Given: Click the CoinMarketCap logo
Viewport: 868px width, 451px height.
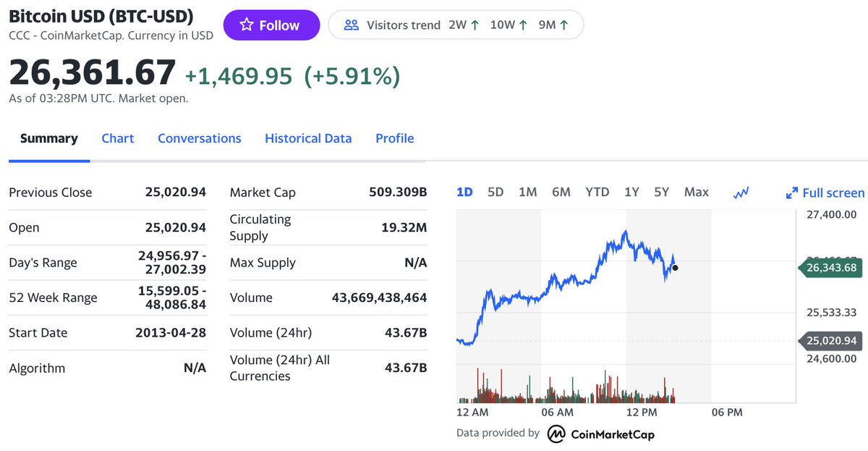Looking at the screenshot, I should tap(601, 434).
